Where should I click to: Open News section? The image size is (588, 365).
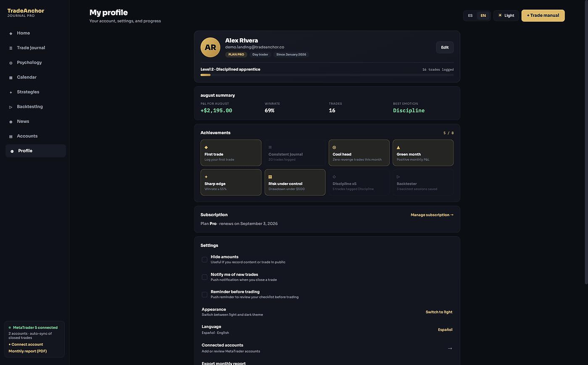pyautogui.click(x=36, y=122)
